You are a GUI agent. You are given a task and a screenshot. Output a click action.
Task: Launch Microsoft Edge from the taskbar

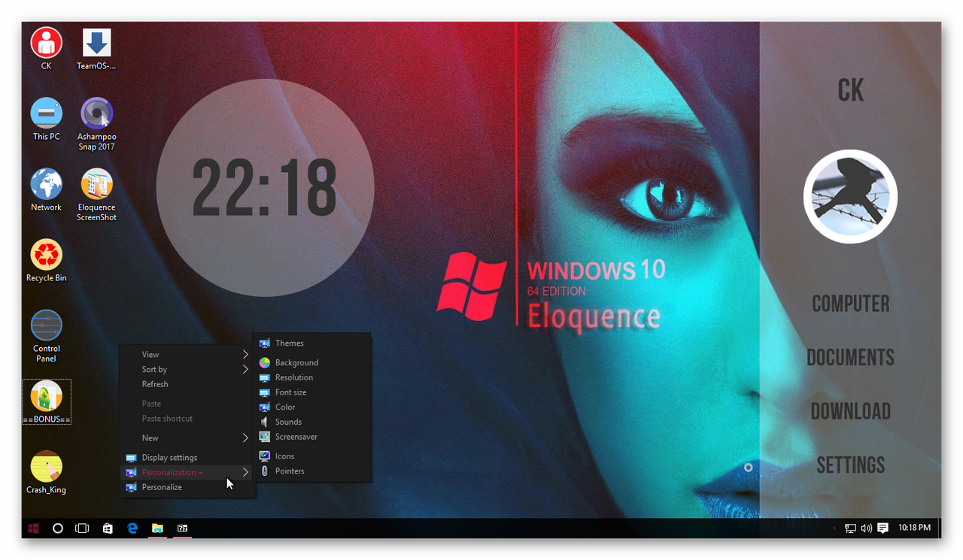tap(132, 528)
